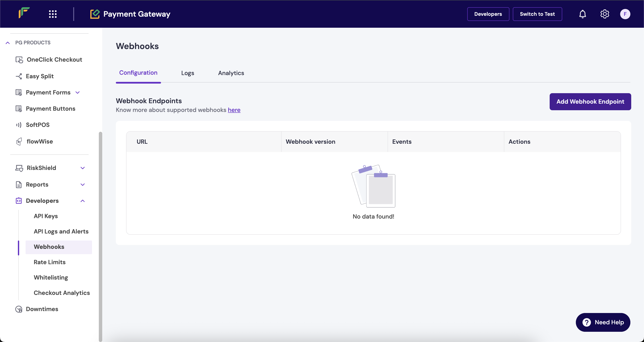Switch to the Logs tab
644x342 pixels.
pos(187,73)
